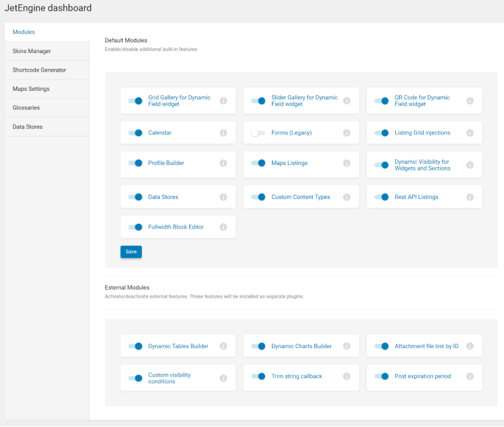Image resolution: width=504 pixels, height=427 pixels.
Task: Turn off Maps Listings module
Action: [259, 163]
